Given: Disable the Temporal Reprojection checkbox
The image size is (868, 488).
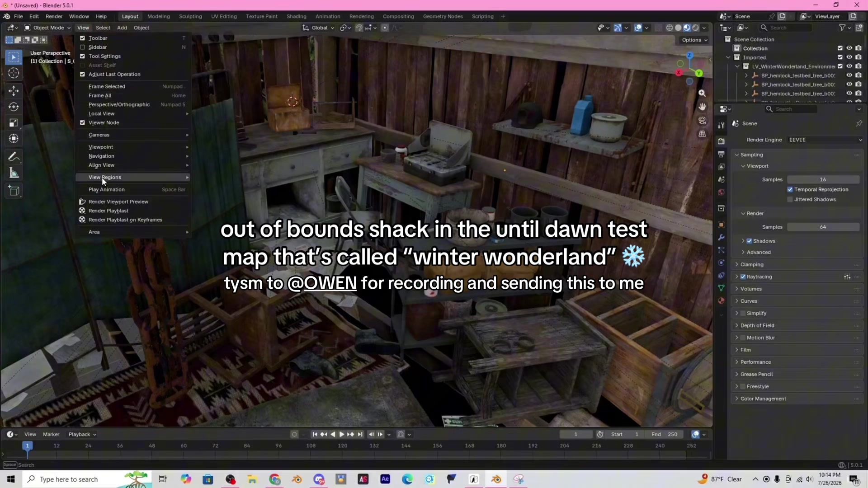Looking at the screenshot, I should coord(790,190).
